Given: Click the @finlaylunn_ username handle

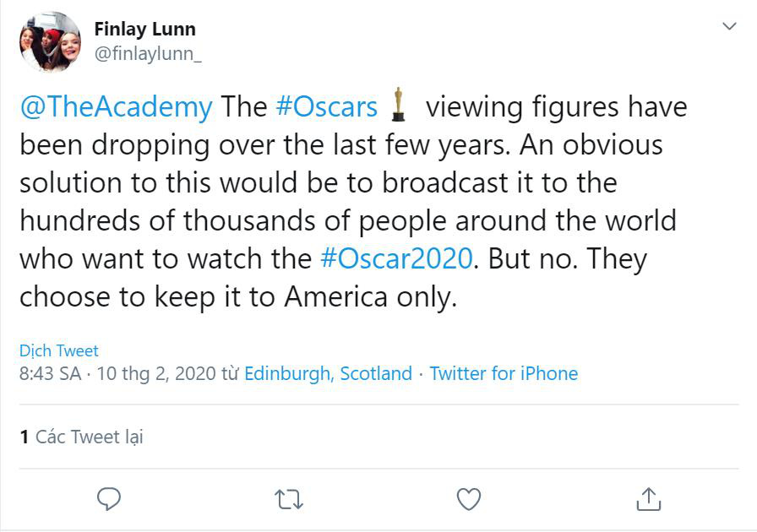Looking at the screenshot, I should click(x=148, y=53).
